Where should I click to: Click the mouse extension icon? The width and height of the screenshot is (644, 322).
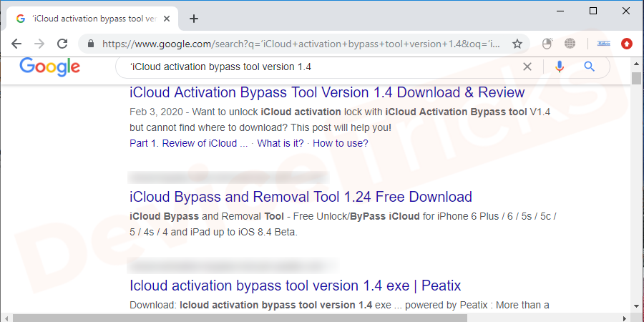tap(547, 44)
